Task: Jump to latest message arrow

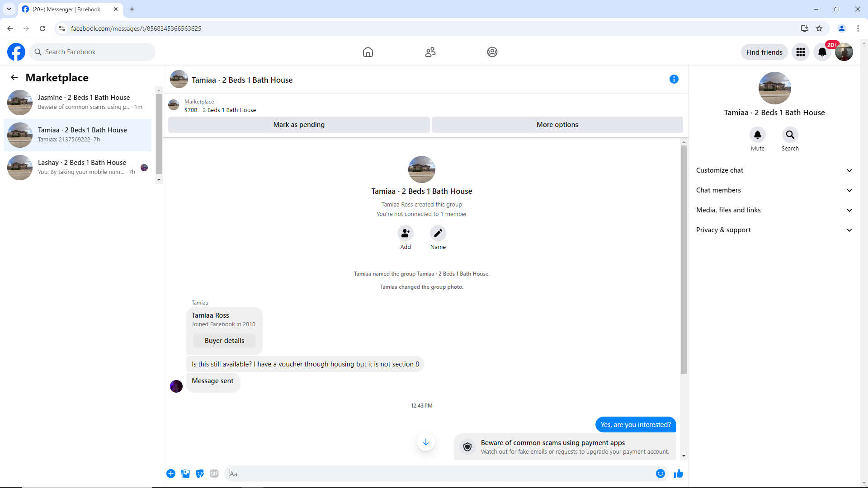Action: point(426,442)
